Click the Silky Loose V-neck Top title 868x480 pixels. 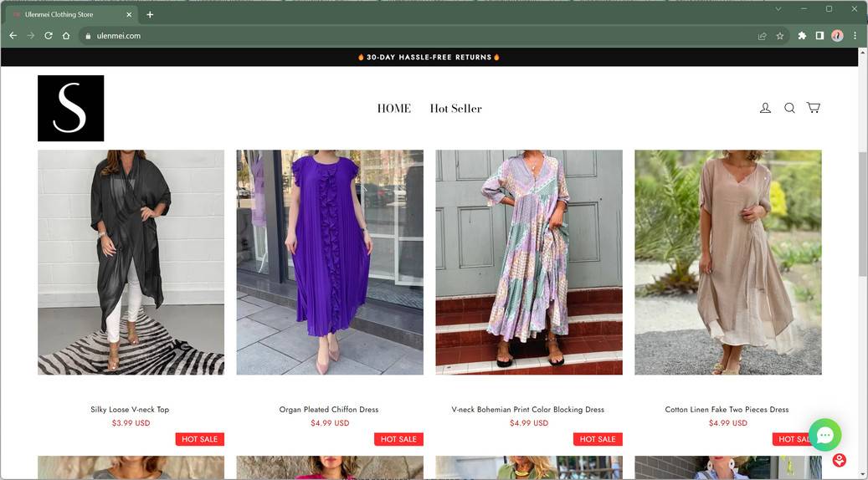click(x=130, y=409)
